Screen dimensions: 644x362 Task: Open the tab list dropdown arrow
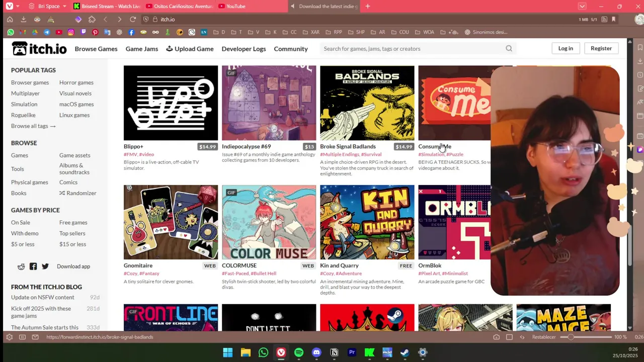click(582, 6)
